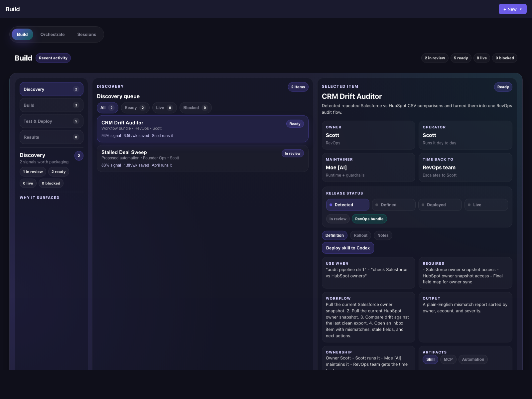
Task: Switch to the Orchestrate tab
Action: click(x=53, y=34)
